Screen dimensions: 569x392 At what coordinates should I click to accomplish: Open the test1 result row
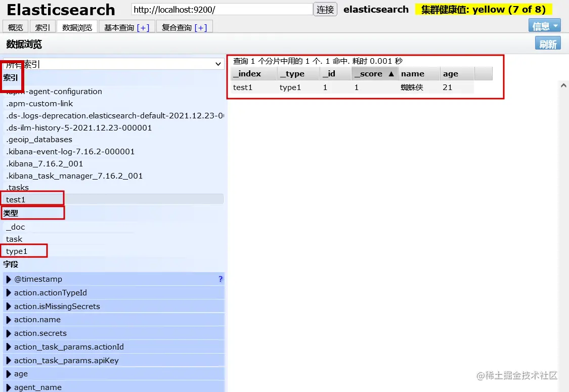coord(353,88)
